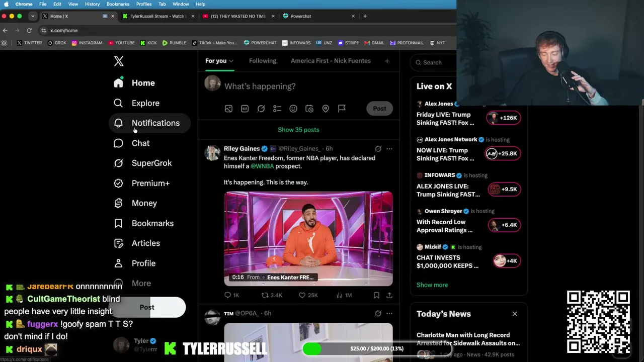644x362 pixels.
Task: Reload the page in Chrome
Action: [x=29, y=31]
